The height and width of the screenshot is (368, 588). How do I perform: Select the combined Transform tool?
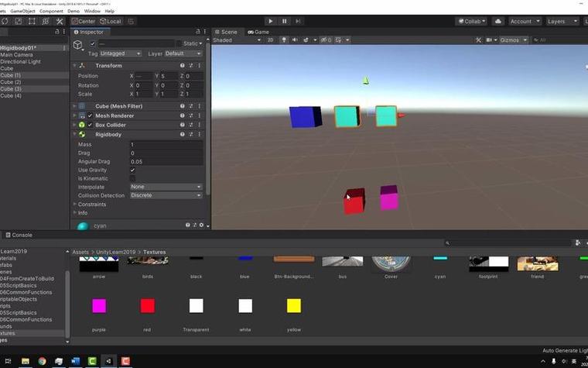click(x=46, y=22)
